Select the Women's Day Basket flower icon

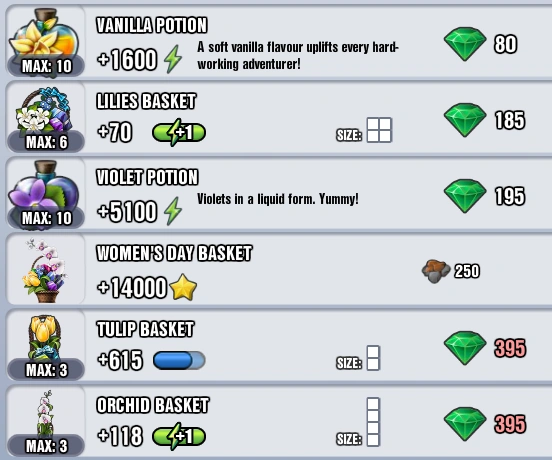tap(45, 270)
